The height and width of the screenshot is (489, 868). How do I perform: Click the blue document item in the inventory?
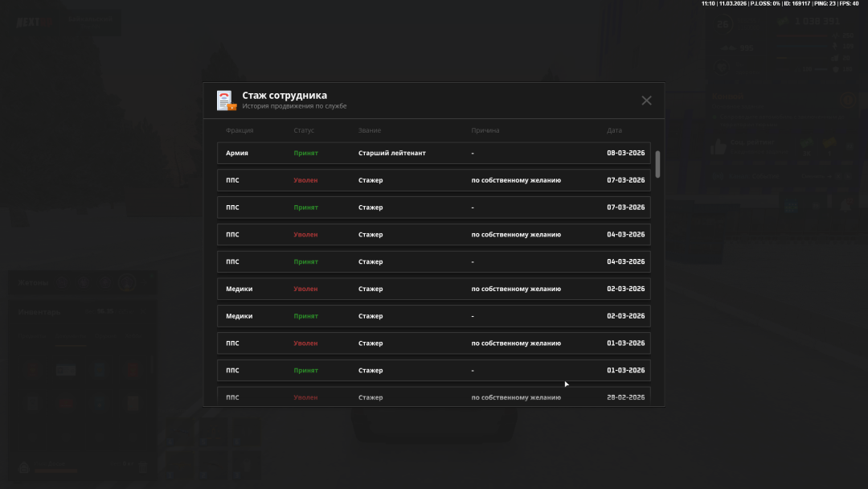[x=100, y=370]
